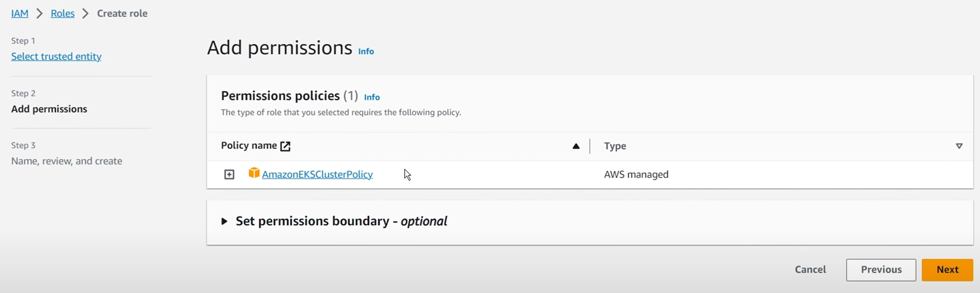Viewport: 980px width, 293px height.
Task: Go to the Roles breadcrumb link
Action: click(x=63, y=13)
